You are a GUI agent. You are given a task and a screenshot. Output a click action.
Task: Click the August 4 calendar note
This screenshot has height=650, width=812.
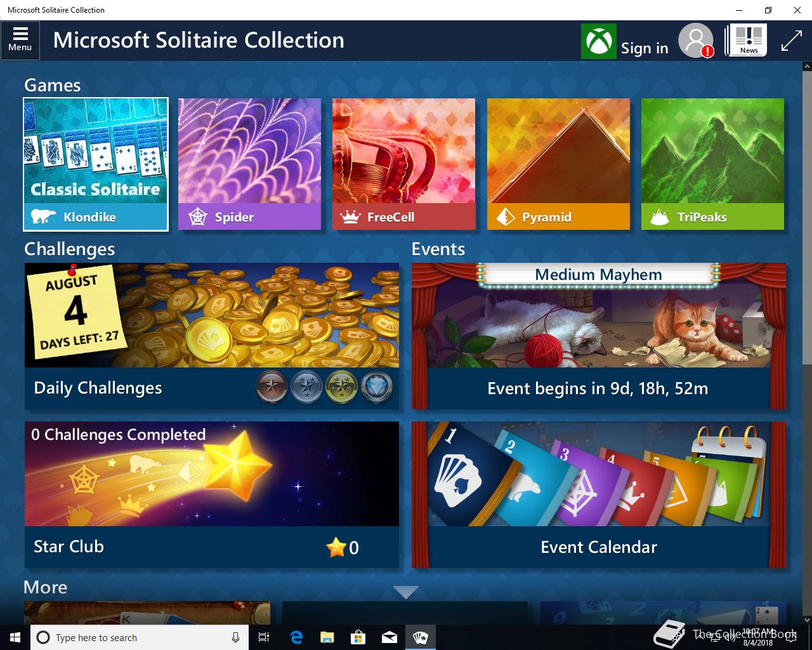coord(75,311)
